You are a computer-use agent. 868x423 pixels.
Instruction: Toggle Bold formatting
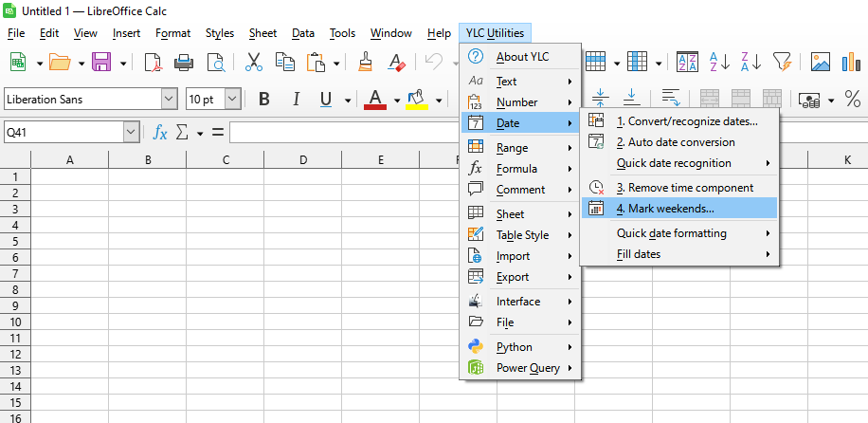coord(264,100)
